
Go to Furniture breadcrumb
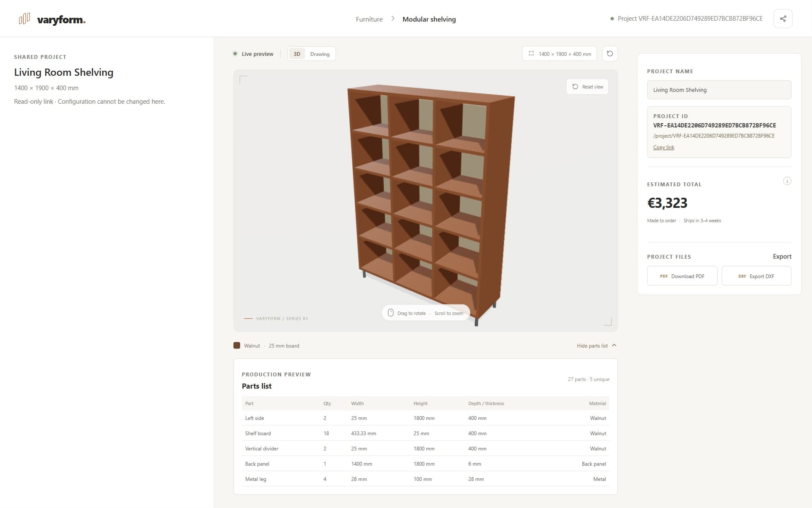[x=369, y=19]
